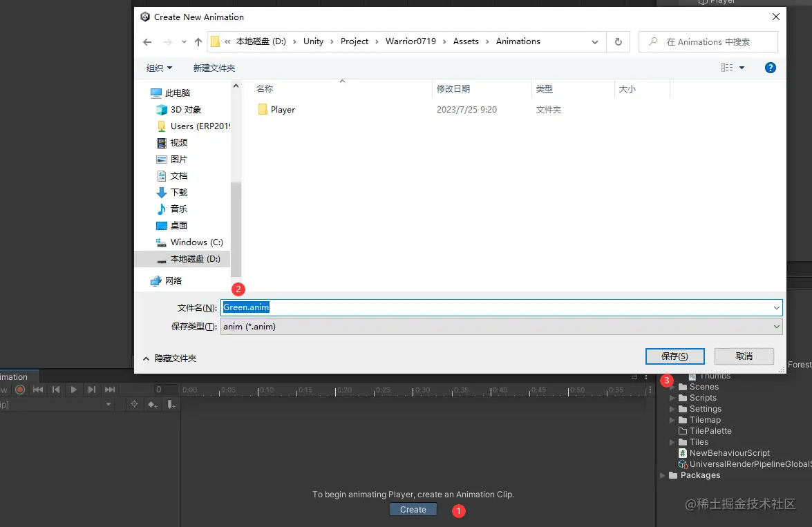Select 此电脑 in the navigation pane

point(178,93)
